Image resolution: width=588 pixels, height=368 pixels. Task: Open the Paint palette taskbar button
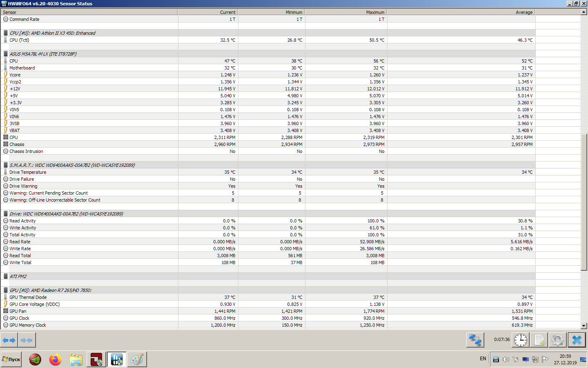pyautogui.click(x=137, y=359)
